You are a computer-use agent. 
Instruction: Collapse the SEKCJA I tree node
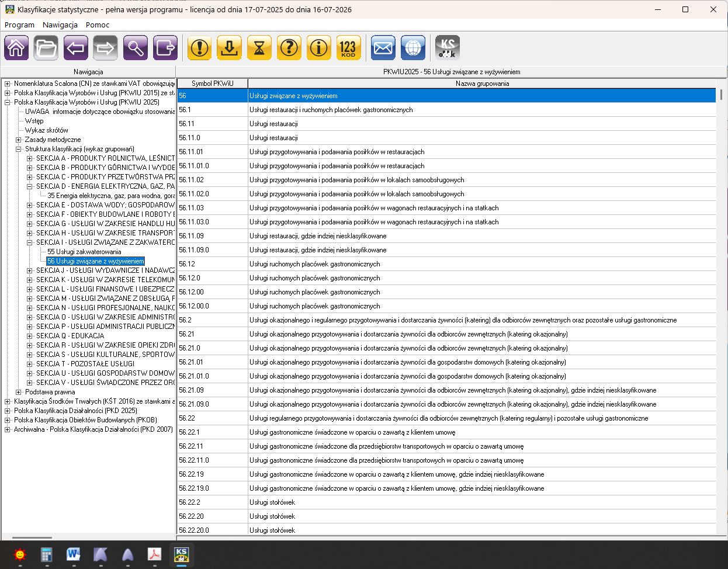[30, 242]
